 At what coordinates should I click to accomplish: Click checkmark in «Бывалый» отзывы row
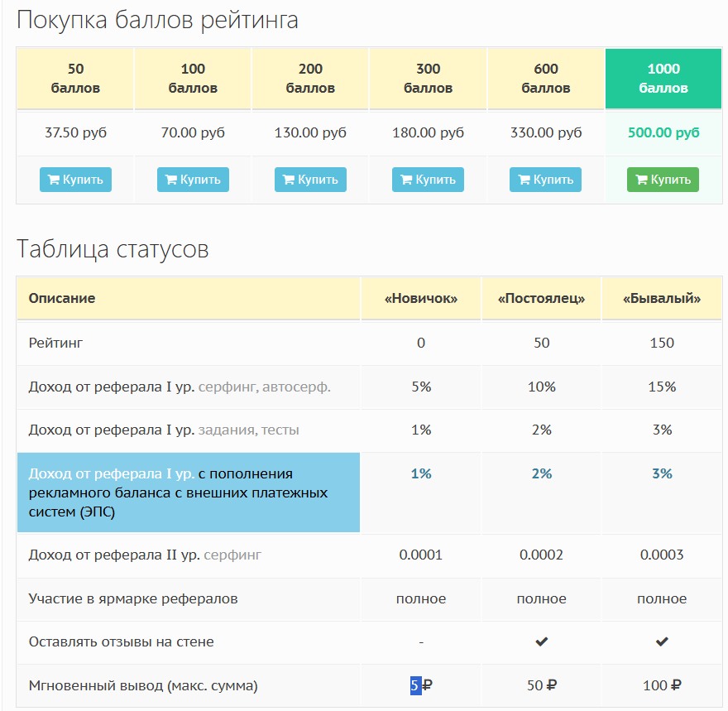coord(662,642)
